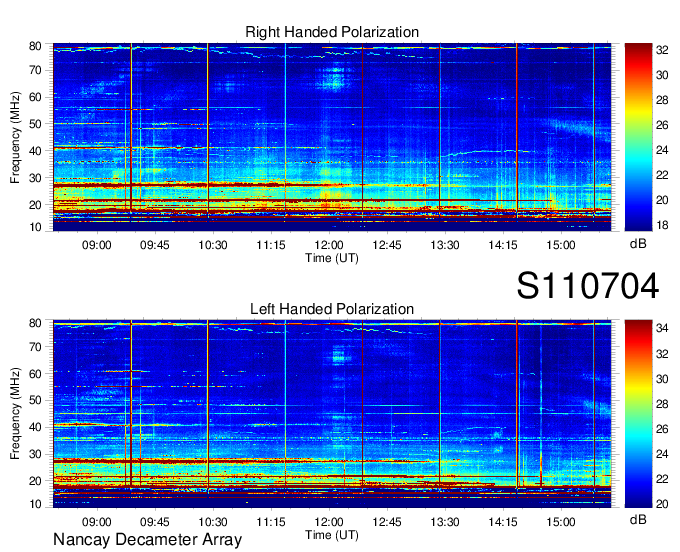Click the 10 MHz tick on the Left Handed frequency axis
This screenshot has width=680, height=552.
[35, 504]
